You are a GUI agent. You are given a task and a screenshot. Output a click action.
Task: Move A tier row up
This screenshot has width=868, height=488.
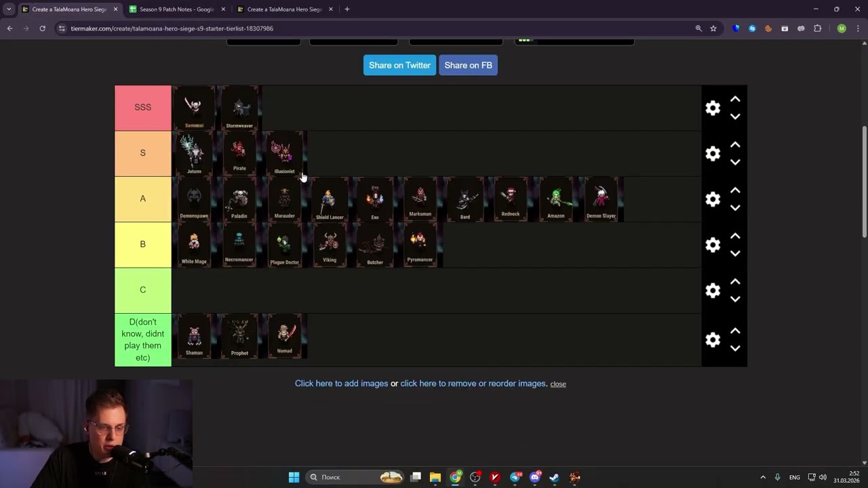coord(735,190)
